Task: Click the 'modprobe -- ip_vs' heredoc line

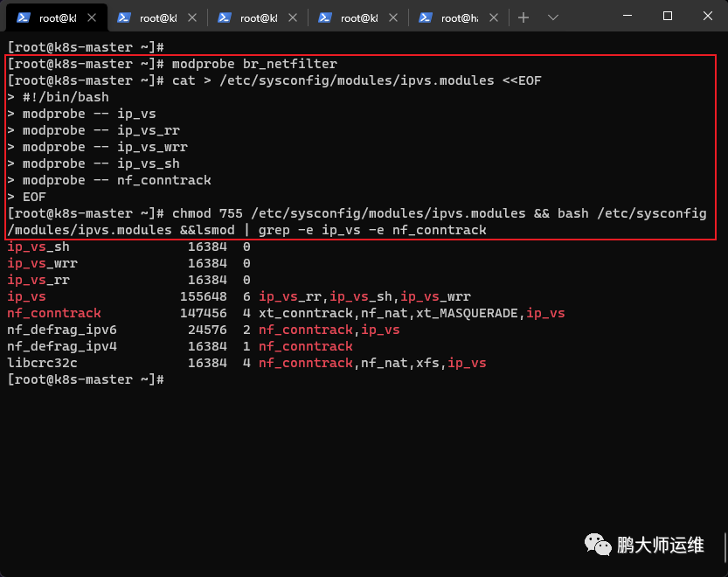Action: 82,114
